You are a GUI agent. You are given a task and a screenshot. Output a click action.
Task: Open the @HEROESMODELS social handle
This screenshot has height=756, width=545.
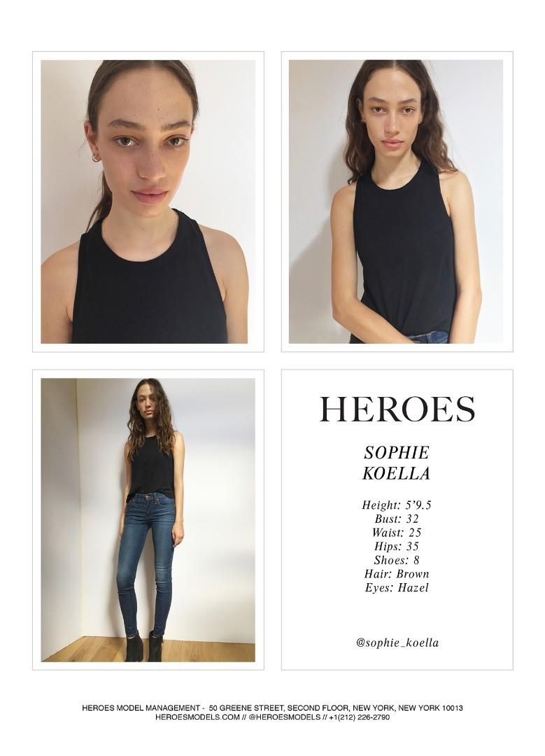tap(285, 717)
